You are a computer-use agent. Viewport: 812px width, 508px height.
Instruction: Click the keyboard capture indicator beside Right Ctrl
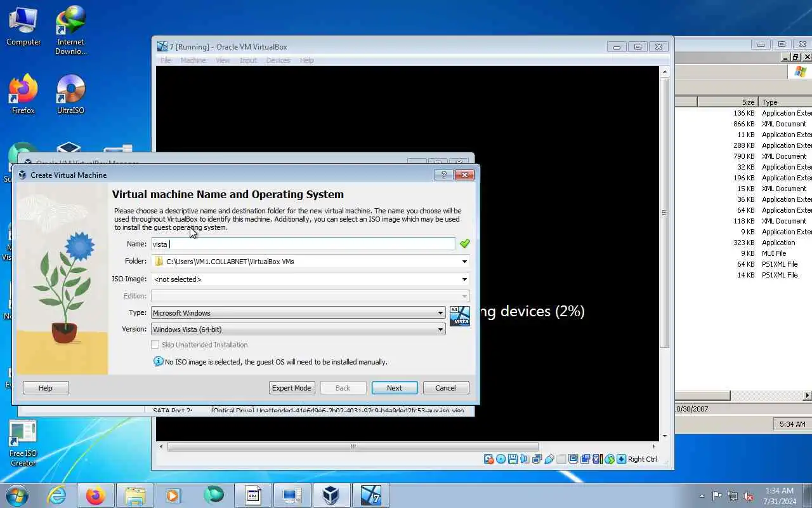tap(622, 459)
